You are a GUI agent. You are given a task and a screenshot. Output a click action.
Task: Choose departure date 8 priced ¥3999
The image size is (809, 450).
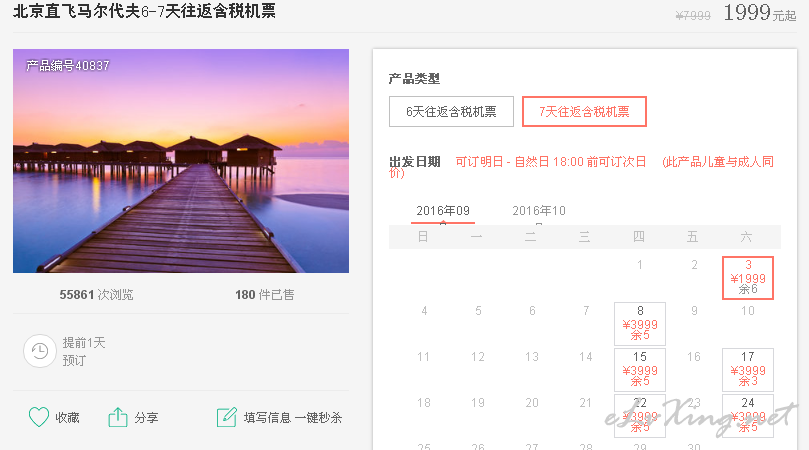pyautogui.click(x=640, y=324)
